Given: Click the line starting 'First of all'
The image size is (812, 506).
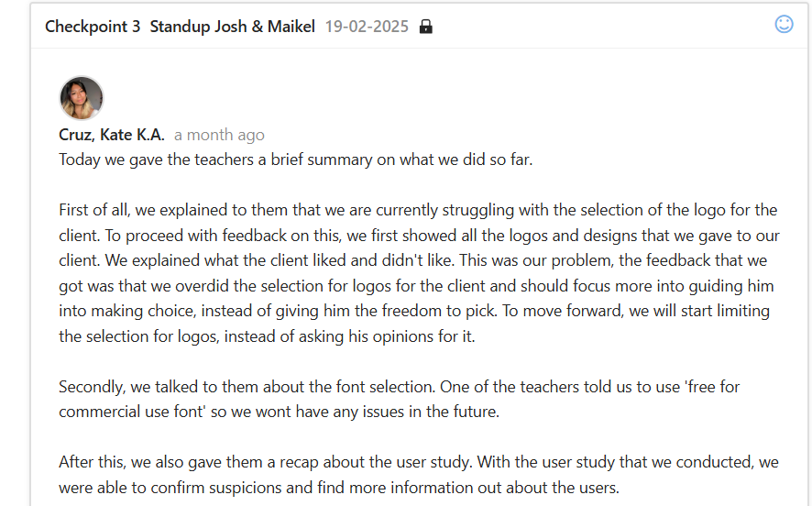Looking at the screenshot, I should [418, 210].
